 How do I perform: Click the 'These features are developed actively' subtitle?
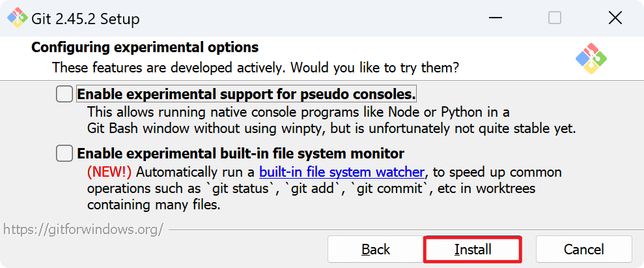click(255, 67)
